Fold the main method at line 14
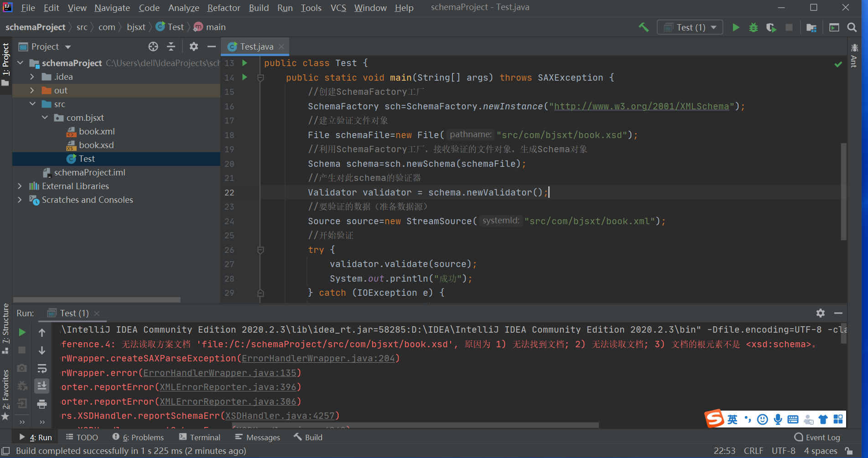868x458 pixels. [260, 78]
